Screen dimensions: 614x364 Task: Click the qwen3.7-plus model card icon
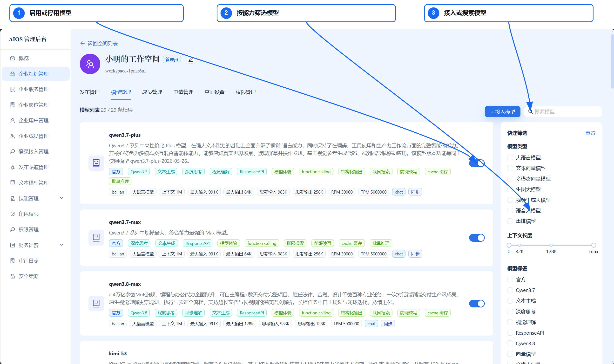click(x=96, y=163)
